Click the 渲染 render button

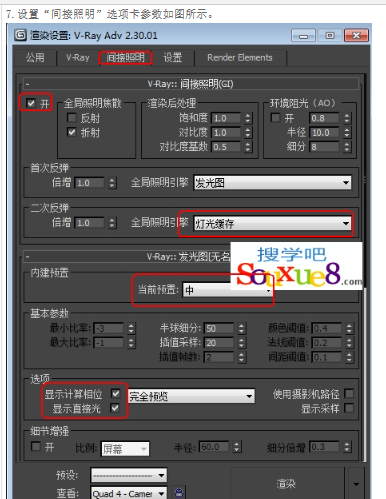pyautogui.click(x=286, y=484)
